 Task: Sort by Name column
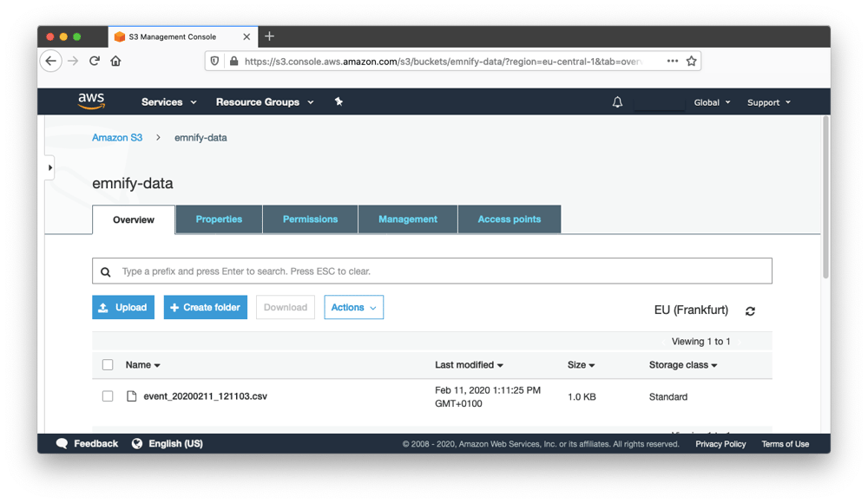coord(143,364)
